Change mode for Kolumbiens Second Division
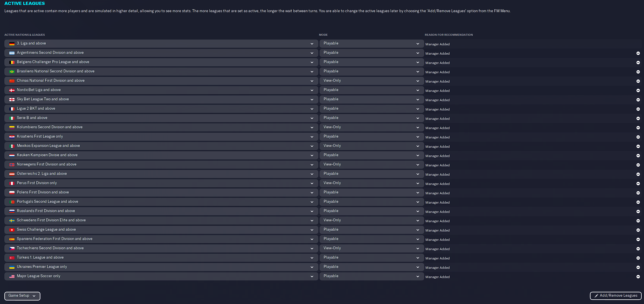The image size is (644, 304). (x=371, y=127)
